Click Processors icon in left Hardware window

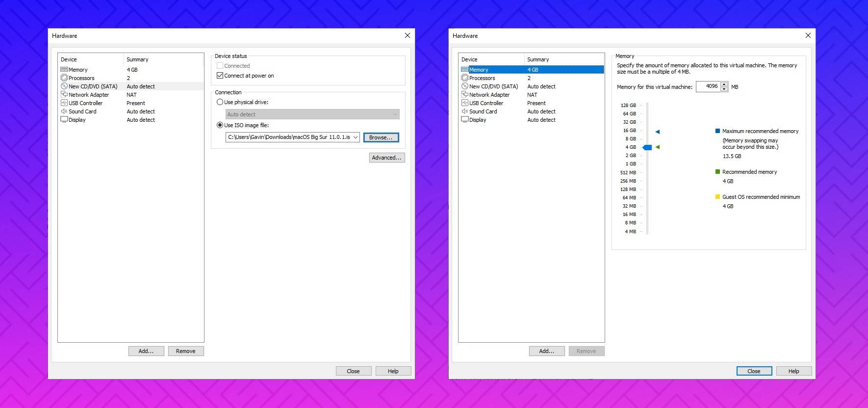64,78
